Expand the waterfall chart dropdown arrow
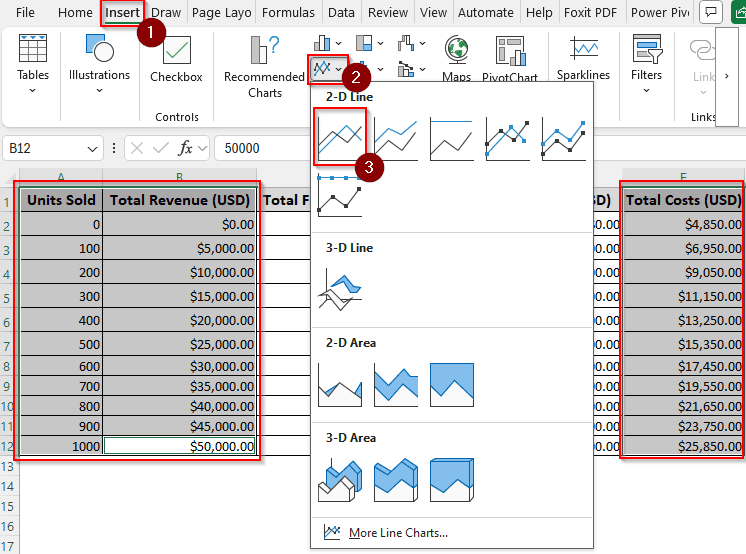The height and width of the screenshot is (554, 746). [x=422, y=43]
